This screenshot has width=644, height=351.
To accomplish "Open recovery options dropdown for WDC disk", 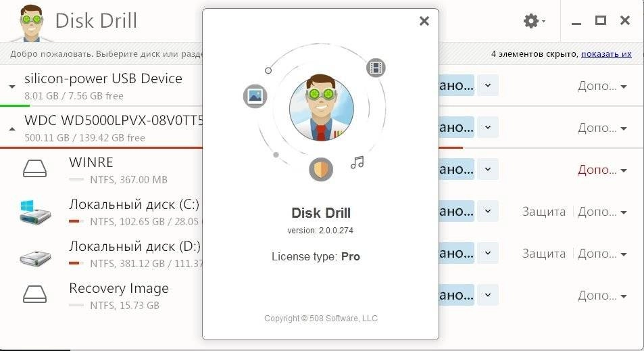I will coord(488,127).
